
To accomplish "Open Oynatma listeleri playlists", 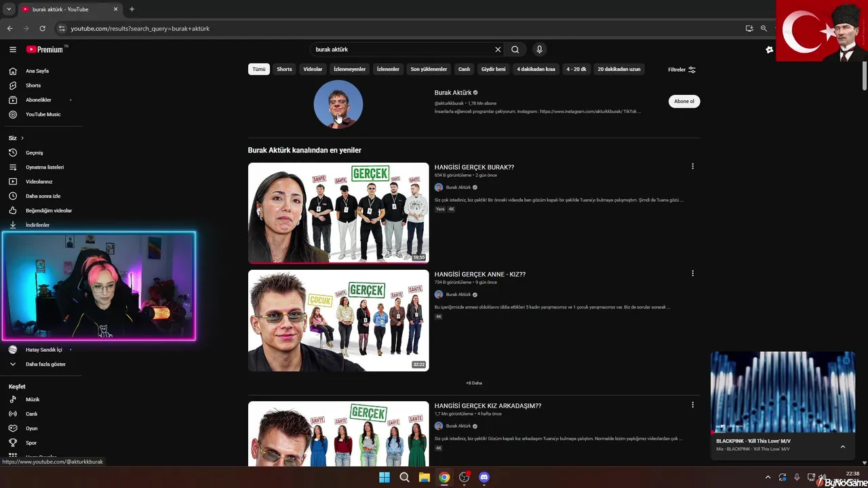I will (x=45, y=167).
